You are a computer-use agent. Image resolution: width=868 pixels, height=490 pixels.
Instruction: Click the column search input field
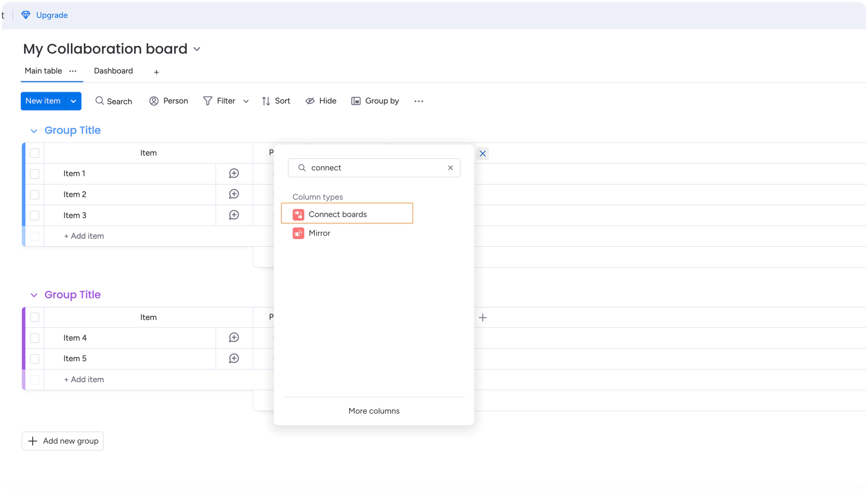tap(374, 168)
